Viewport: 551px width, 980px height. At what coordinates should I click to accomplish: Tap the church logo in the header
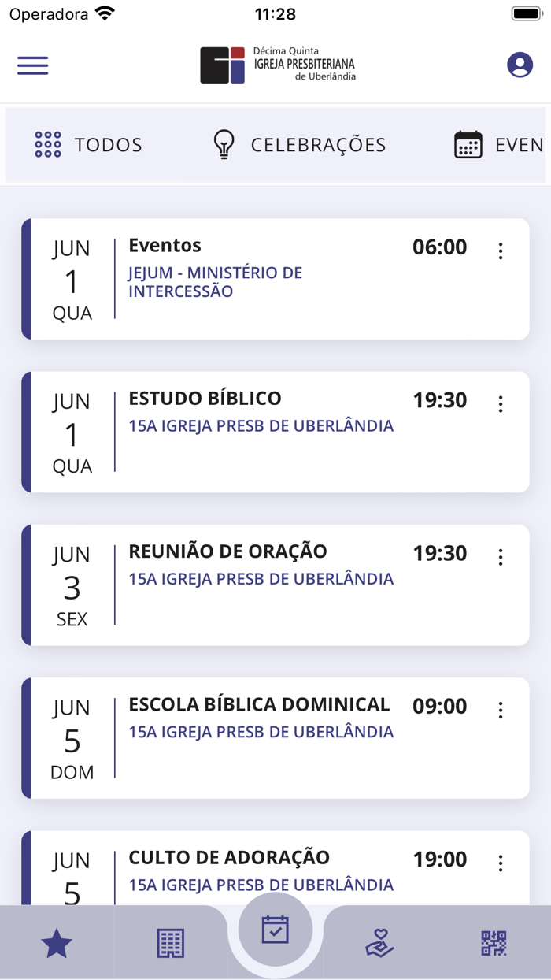(x=279, y=65)
